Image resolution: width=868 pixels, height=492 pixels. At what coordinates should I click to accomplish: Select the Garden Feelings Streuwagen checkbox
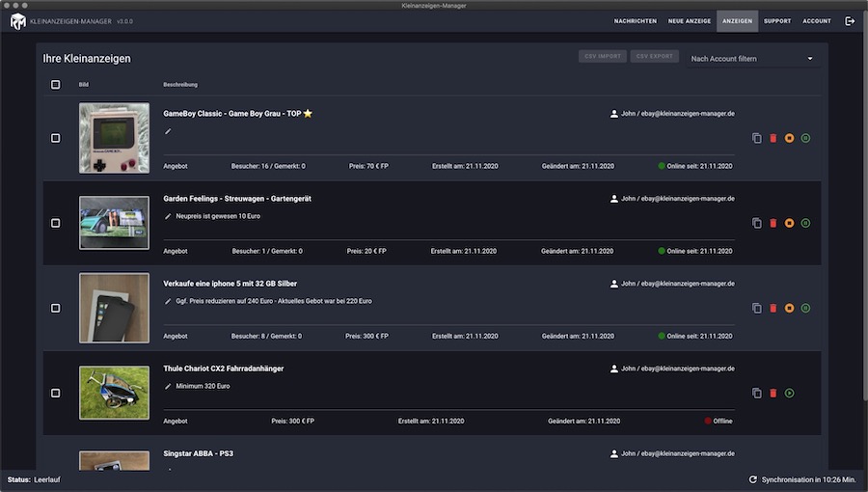pos(55,223)
